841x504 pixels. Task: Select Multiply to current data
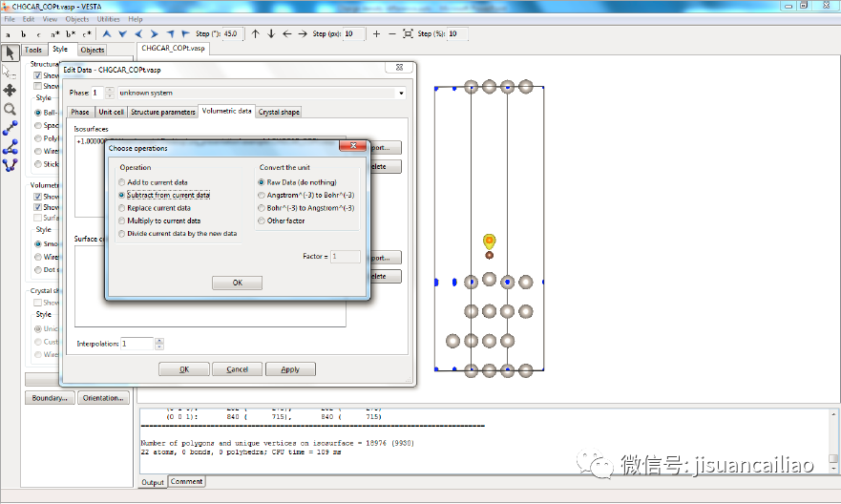[x=159, y=220]
